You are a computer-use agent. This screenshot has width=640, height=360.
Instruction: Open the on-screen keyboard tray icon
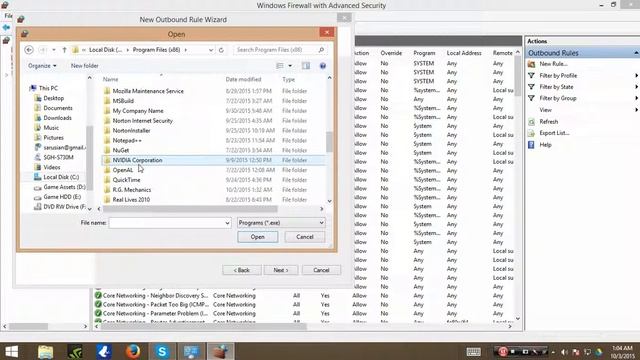[x=473, y=352]
